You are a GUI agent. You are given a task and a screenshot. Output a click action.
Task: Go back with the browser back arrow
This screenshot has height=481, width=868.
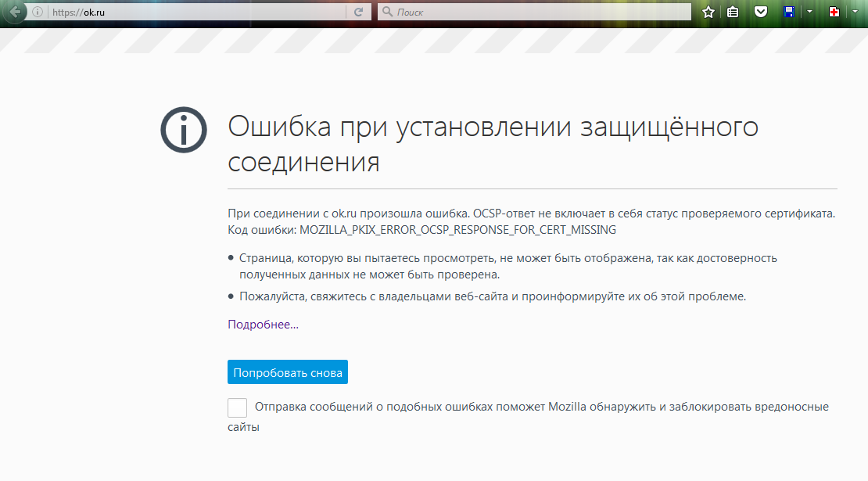pos(15,12)
